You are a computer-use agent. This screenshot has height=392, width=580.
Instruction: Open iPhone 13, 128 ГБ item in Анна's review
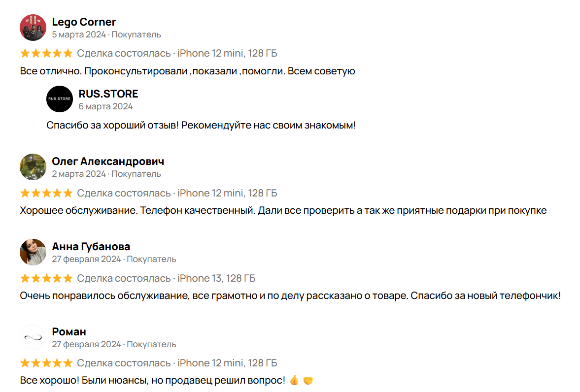[216, 278]
